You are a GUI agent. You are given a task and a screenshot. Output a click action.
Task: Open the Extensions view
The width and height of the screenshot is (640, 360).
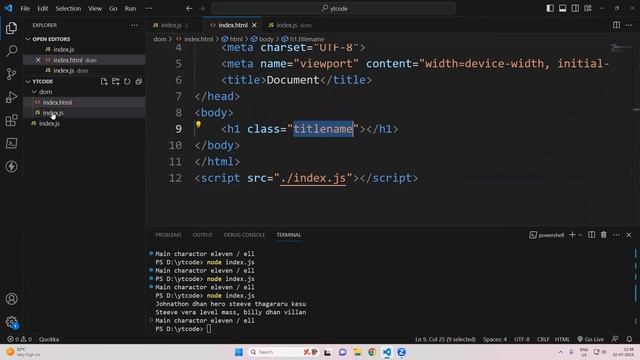coord(11,120)
